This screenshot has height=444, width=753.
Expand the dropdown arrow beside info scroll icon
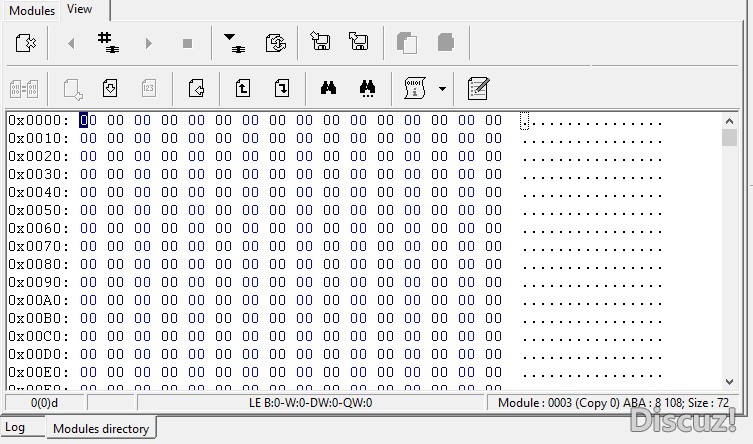442,88
